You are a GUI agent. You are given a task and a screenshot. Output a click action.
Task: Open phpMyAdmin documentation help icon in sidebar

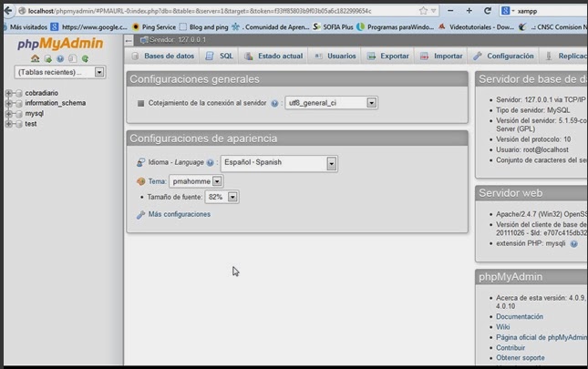click(60, 58)
